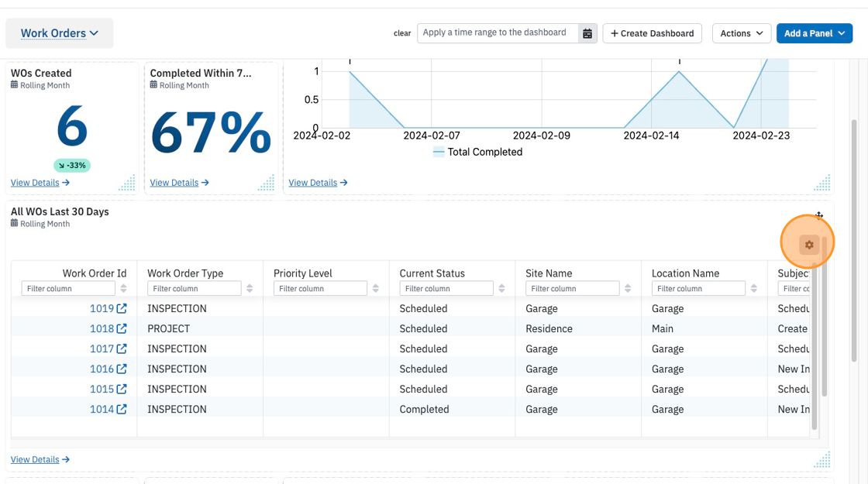
Task: Click the calendar icon in time range field
Action: 587,33
